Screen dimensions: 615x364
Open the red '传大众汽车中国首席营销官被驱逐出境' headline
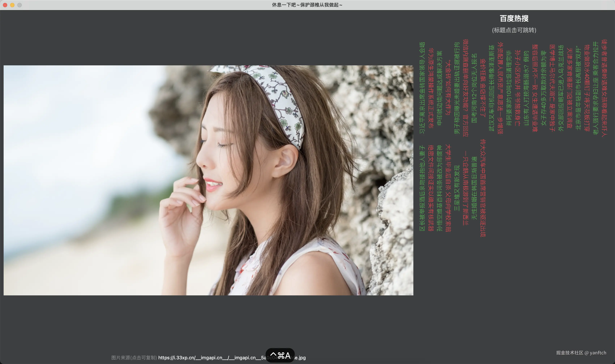(483, 188)
